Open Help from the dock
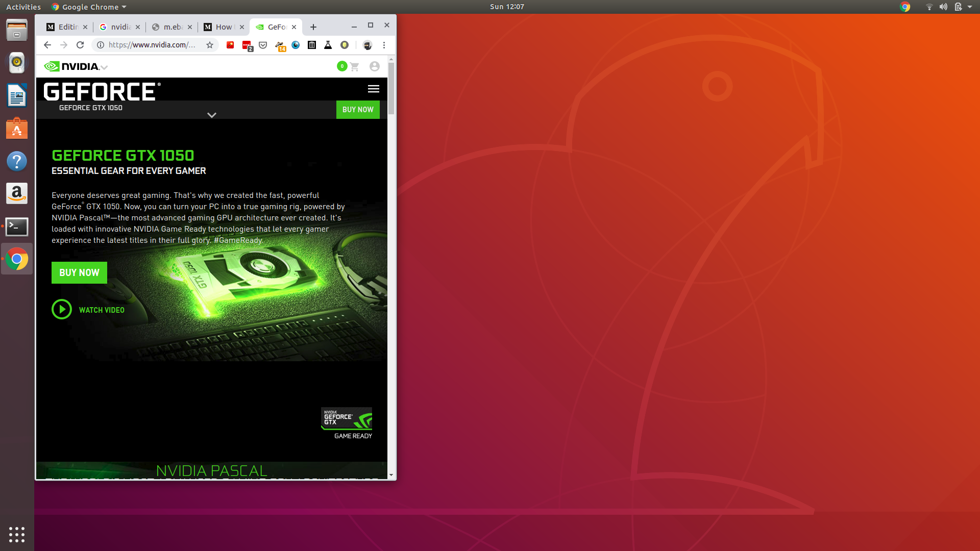This screenshot has width=980, height=551. (17, 161)
